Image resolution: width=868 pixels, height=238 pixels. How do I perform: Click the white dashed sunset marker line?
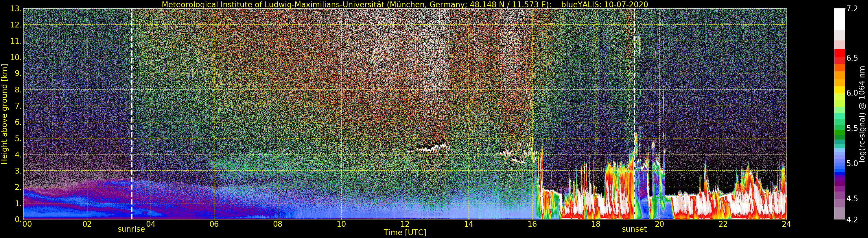coord(635,114)
